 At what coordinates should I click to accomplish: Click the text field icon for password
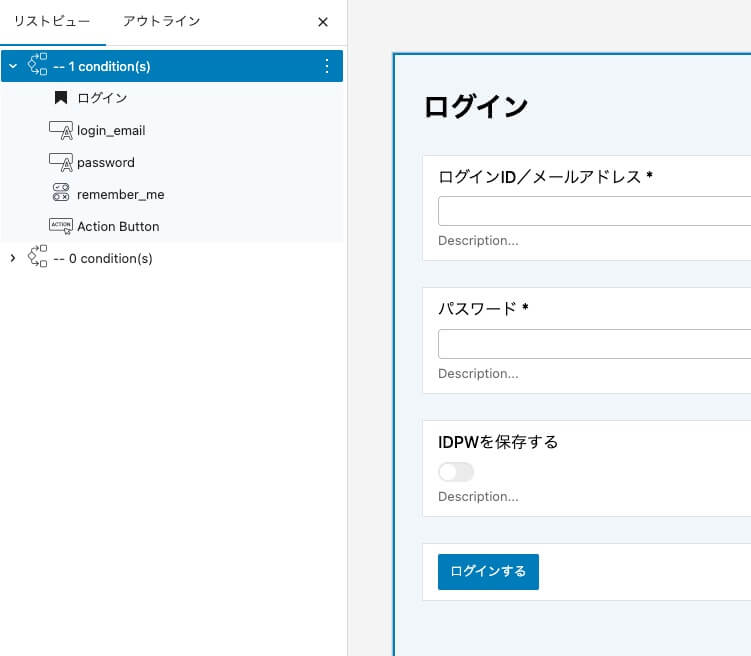point(61,162)
